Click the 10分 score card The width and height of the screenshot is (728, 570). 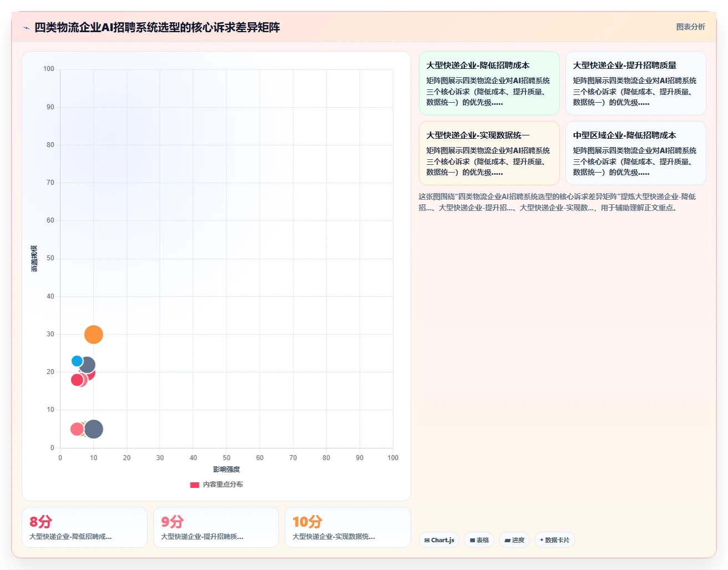(x=347, y=527)
